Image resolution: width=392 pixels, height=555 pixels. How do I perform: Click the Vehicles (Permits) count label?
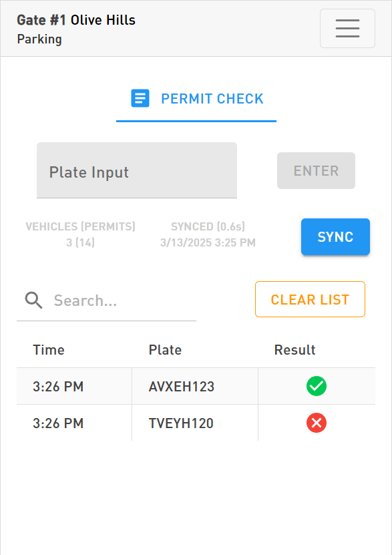[80, 234]
